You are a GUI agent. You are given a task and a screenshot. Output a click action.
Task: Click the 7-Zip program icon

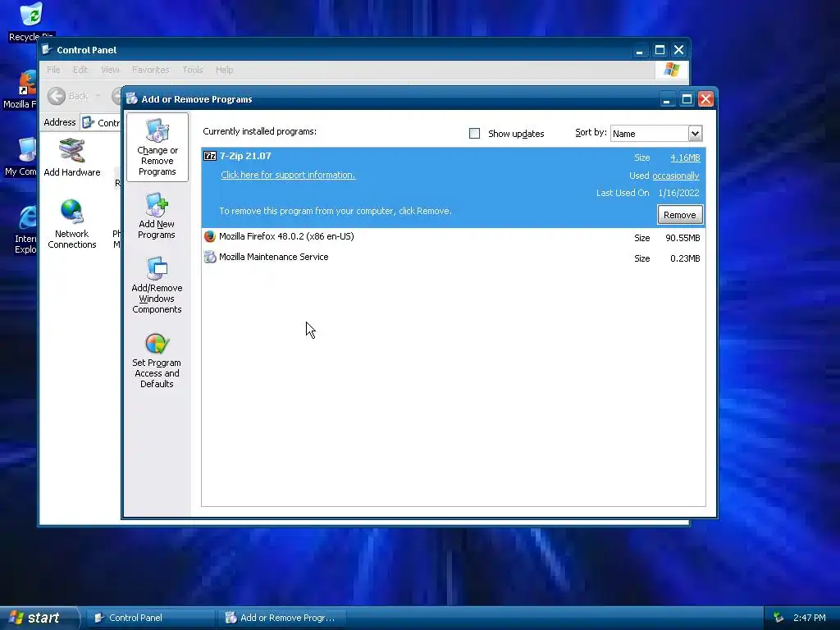click(209, 156)
